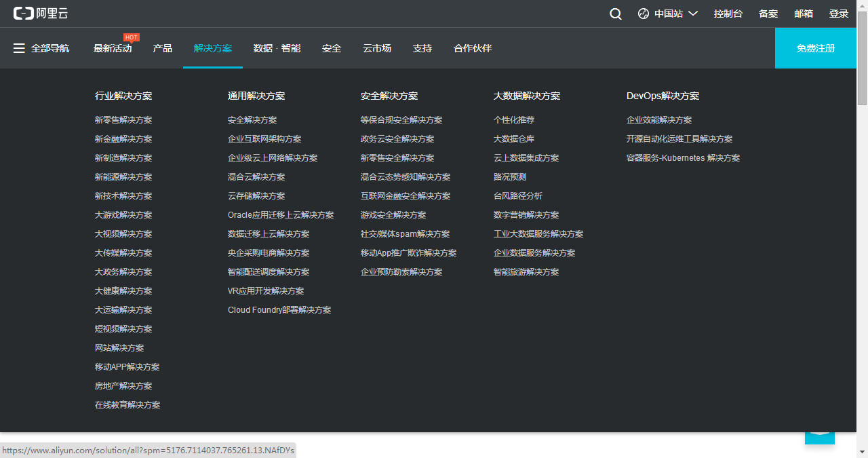868x458 pixels.
Task: Open 移动APP解决方案
Action: coord(127,367)
